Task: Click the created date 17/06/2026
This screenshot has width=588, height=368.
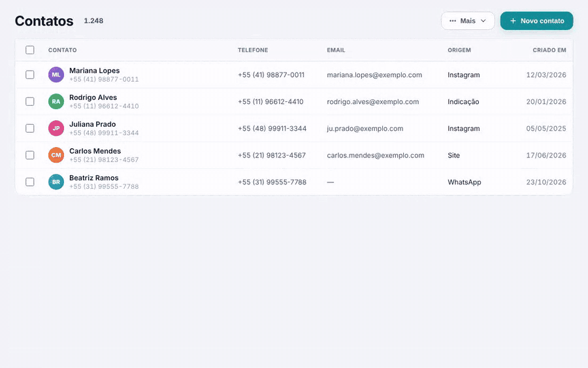Action: click(x=546, y=156)
